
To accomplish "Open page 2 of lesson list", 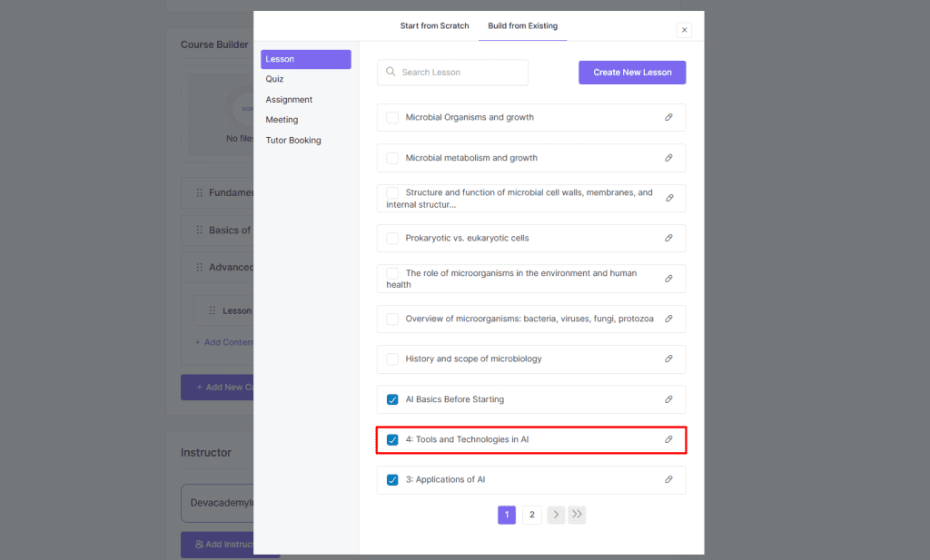I will click(x=532, y=515).
